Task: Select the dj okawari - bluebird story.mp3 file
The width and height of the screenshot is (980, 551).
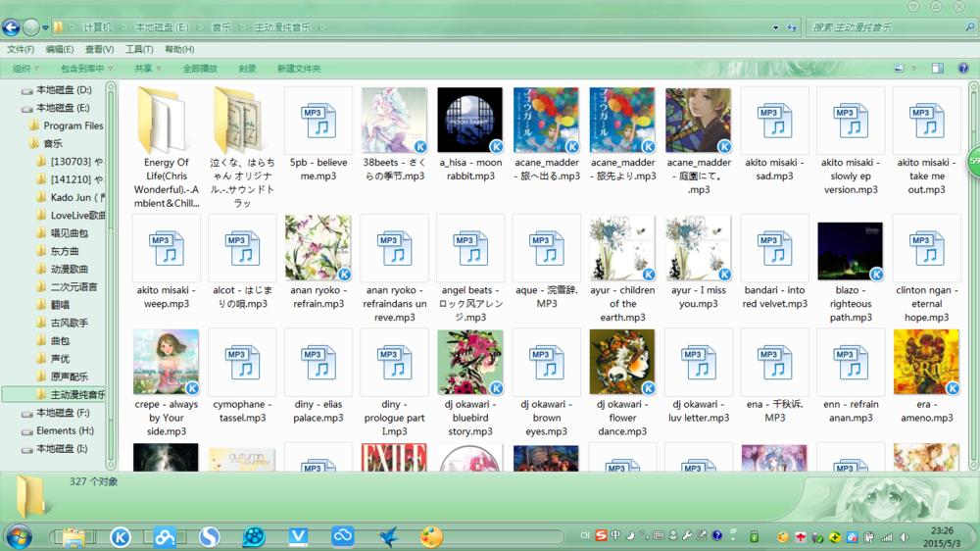Action: pyautogui.click(x=470, y=383)
